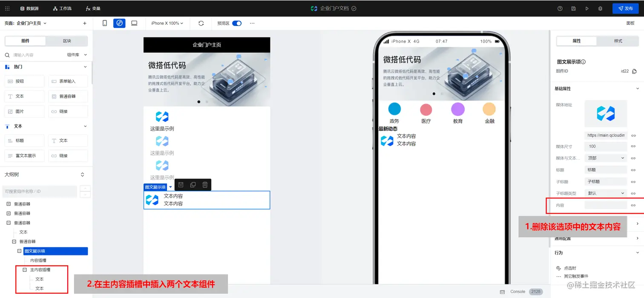Select the 图文展示项 row in outline tree

tap(56, 251)
